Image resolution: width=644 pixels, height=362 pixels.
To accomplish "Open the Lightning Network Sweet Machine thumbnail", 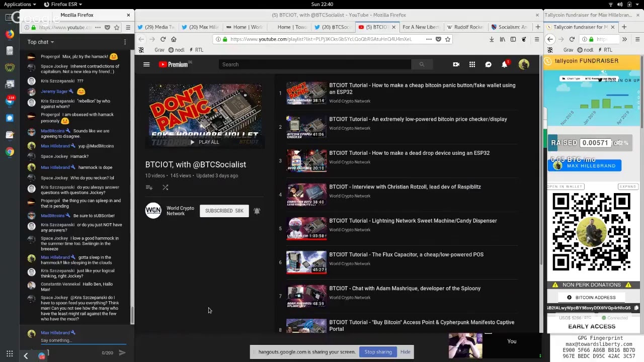I will 306,228.
